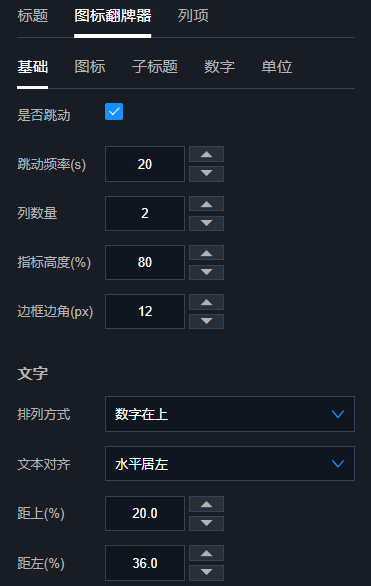The height and width of the screenshot is (586, 371).
Task: Uncheck the 是否跳动 checkbox
Action: [114, 111]
